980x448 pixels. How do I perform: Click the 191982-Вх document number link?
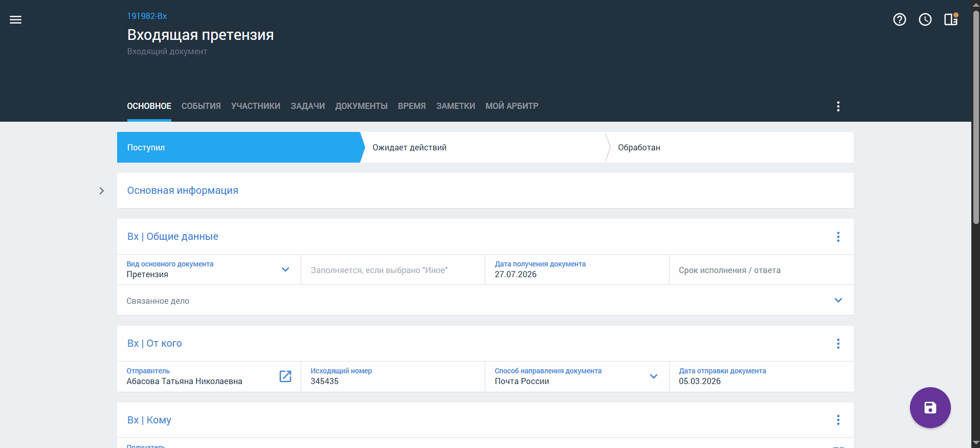click(x=147, y=16)
